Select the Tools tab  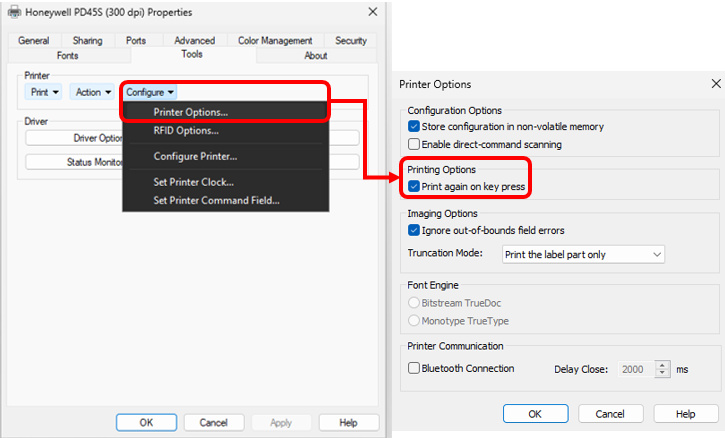coord(192,54)
